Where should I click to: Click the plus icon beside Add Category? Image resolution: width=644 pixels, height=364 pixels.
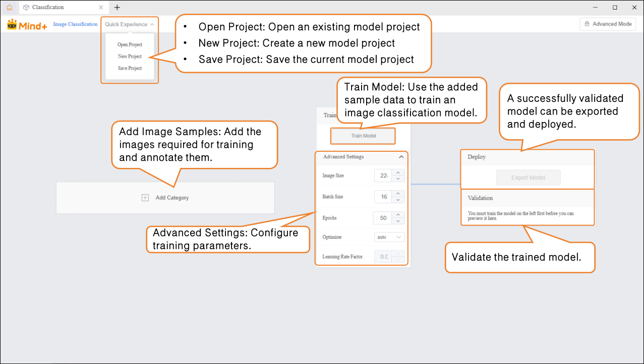click(145, 198)
